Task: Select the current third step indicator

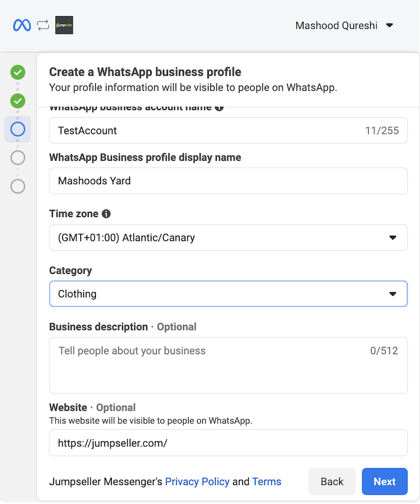Action: (x=18, y=129)
